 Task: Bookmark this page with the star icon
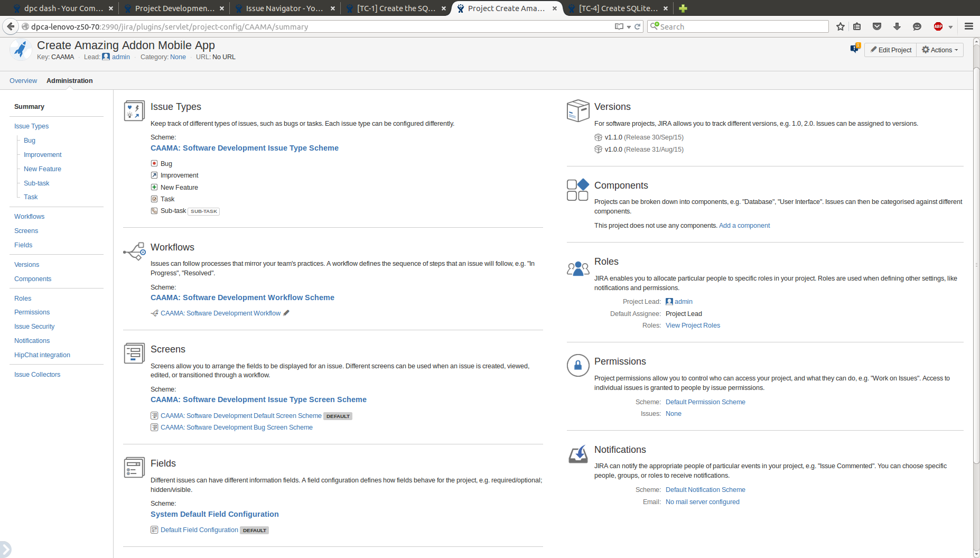841,26
